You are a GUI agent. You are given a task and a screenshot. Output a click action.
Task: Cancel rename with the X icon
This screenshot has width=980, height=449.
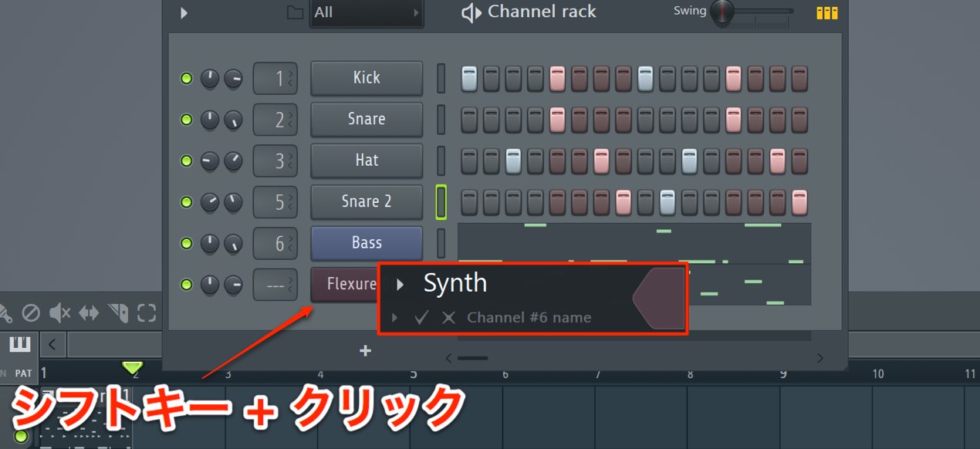pyautogui.click(x=448, y=317)
